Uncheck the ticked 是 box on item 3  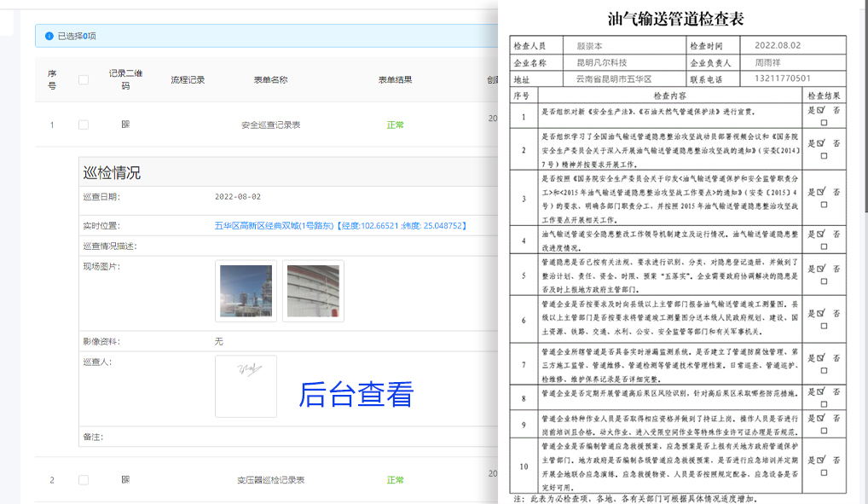820,192
